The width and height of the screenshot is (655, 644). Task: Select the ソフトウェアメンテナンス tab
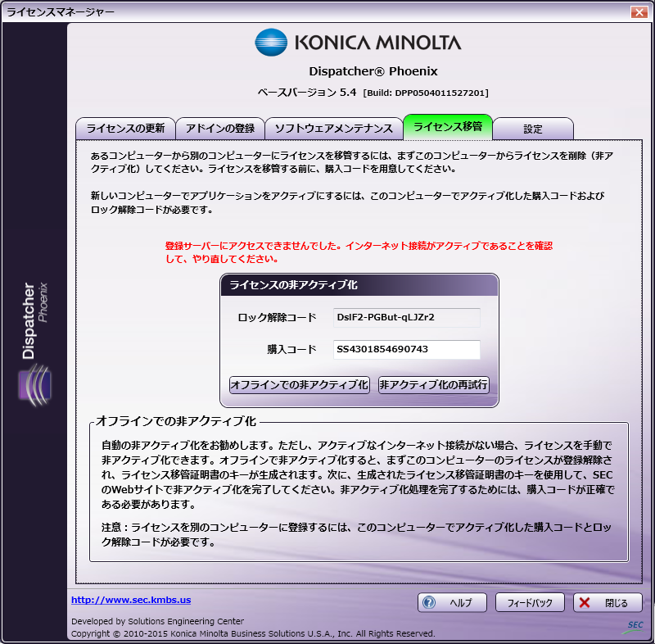click(334, 129)
